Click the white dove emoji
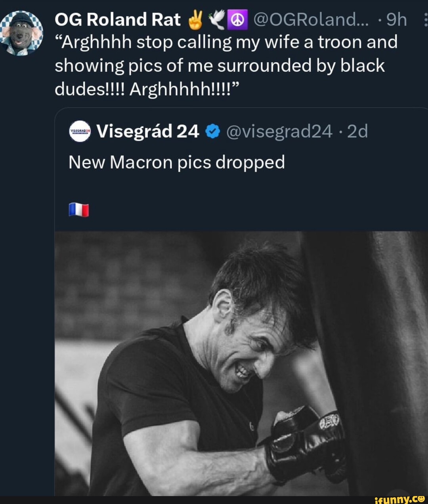 [x=217, y=20]
